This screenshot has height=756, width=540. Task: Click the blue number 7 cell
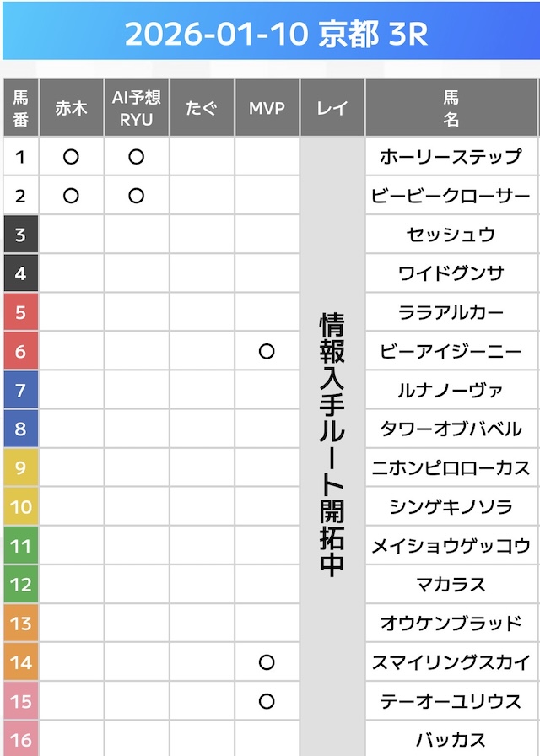point(20,391)
